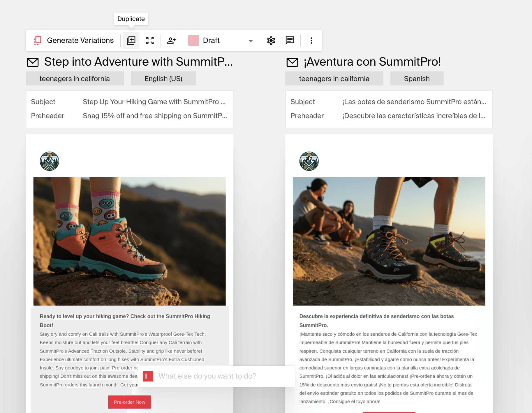Click preheader Snag 15% off and free shipping
The image size is (532, 413).
155,116
